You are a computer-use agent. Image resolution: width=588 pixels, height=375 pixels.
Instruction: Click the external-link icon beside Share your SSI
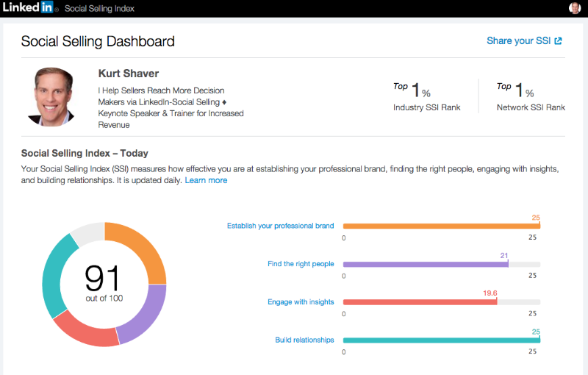pyautogui.click(x=558, y=41)
